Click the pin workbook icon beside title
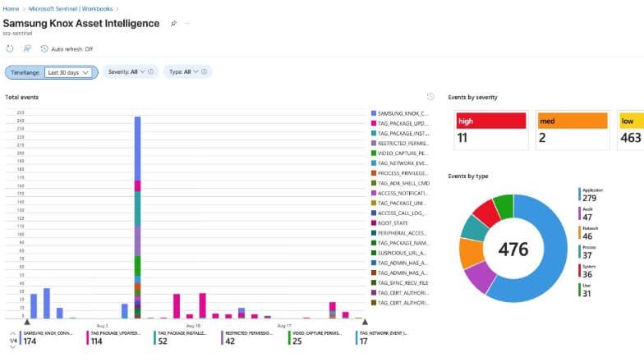644x362 pixels. [172, 24]
